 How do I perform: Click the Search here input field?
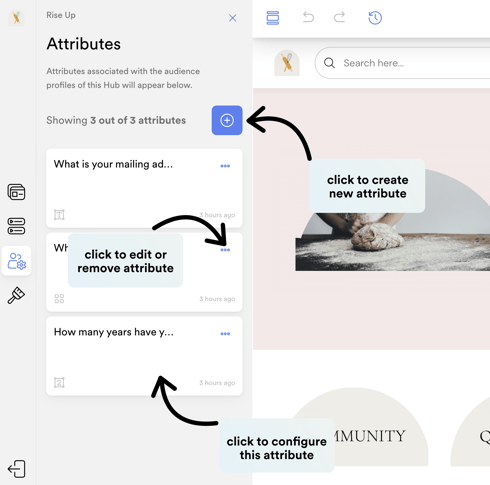(x=402, y=63)
